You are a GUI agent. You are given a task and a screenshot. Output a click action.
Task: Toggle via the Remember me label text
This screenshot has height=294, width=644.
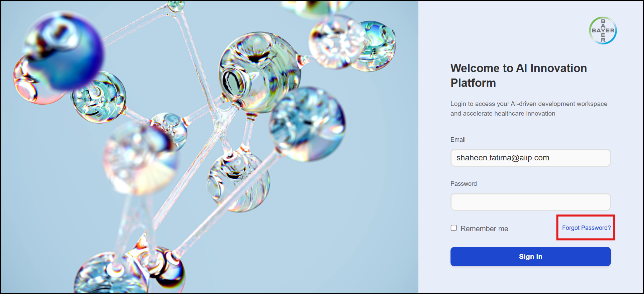[x=484, y=229]
